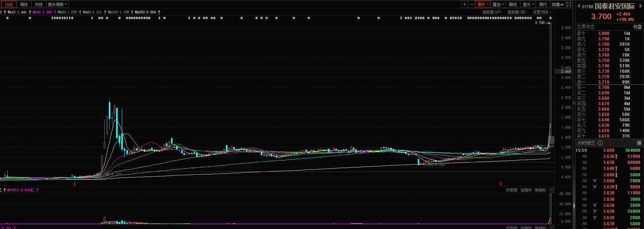644x229 pixels.
Task: Close the volume indicator panel
Action: 551,190
